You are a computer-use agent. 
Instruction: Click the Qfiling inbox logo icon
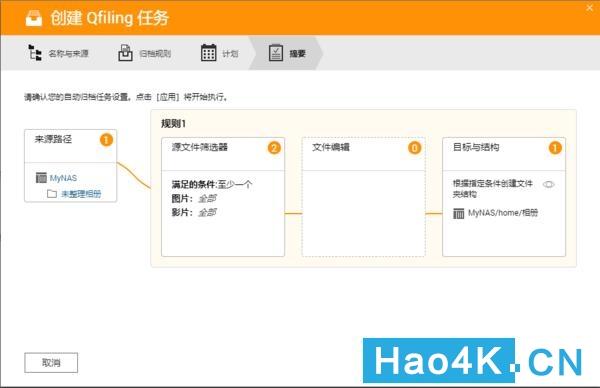point(34,18)
